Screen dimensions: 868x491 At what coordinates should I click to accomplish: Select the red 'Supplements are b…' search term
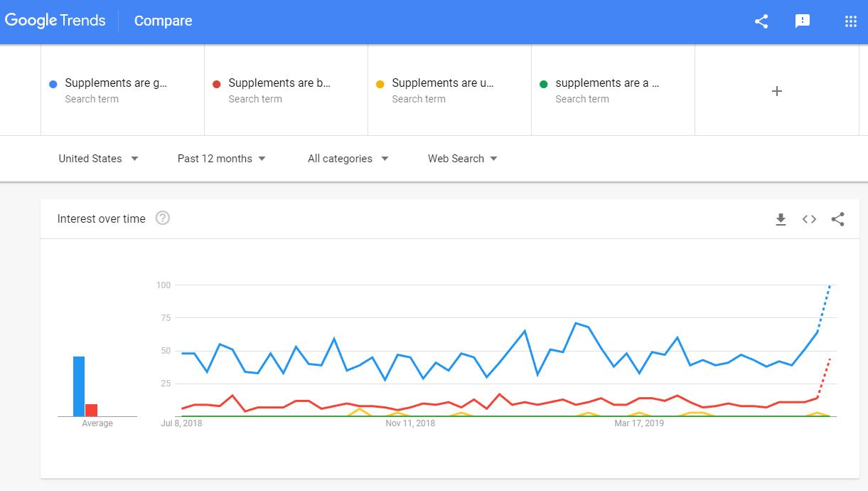286,90
